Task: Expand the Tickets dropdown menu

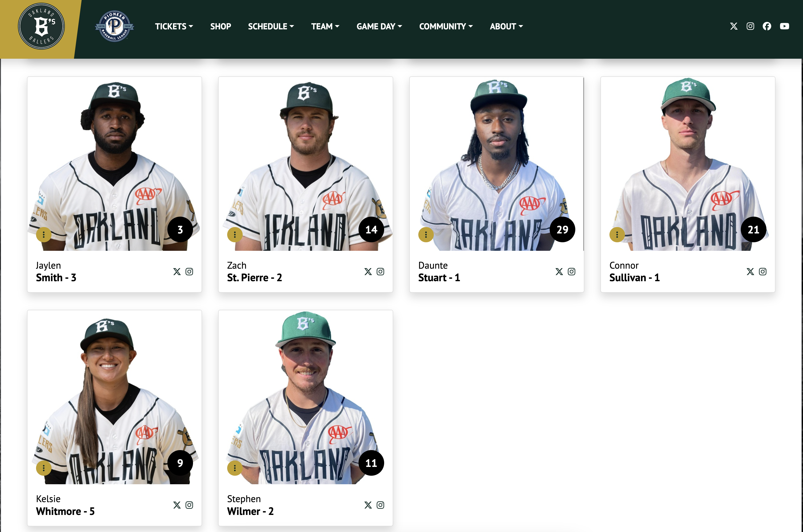Action: click(x=174, y=26)
